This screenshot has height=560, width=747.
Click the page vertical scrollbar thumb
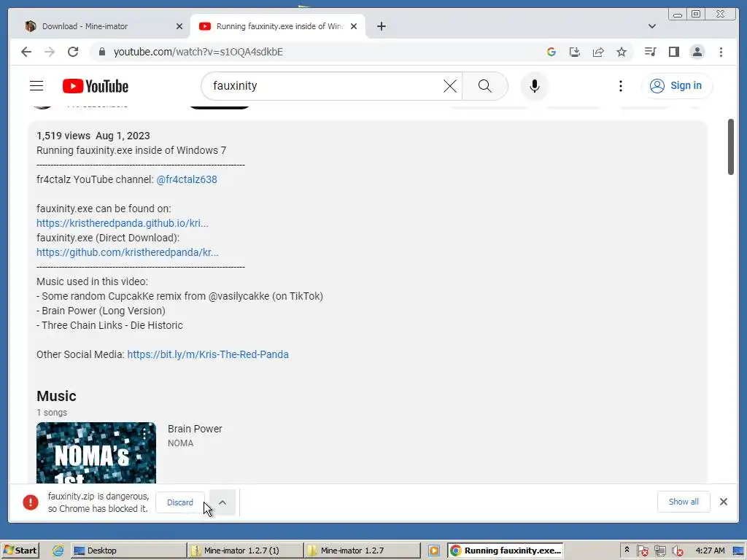click(x=731, y=147)
